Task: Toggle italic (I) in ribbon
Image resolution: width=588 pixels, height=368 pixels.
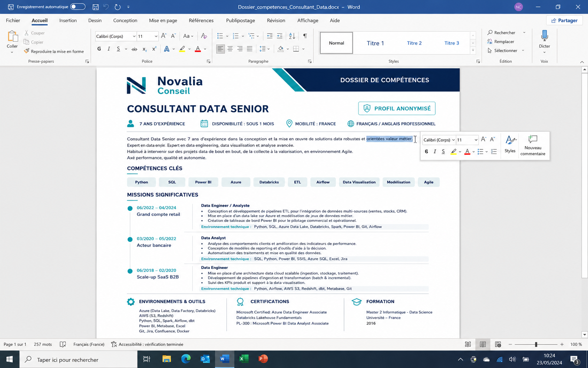Action: 109,49
